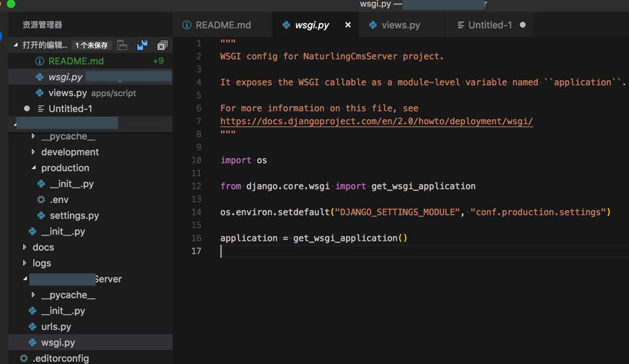Collapse the open editors section

(x=16, y=45)
